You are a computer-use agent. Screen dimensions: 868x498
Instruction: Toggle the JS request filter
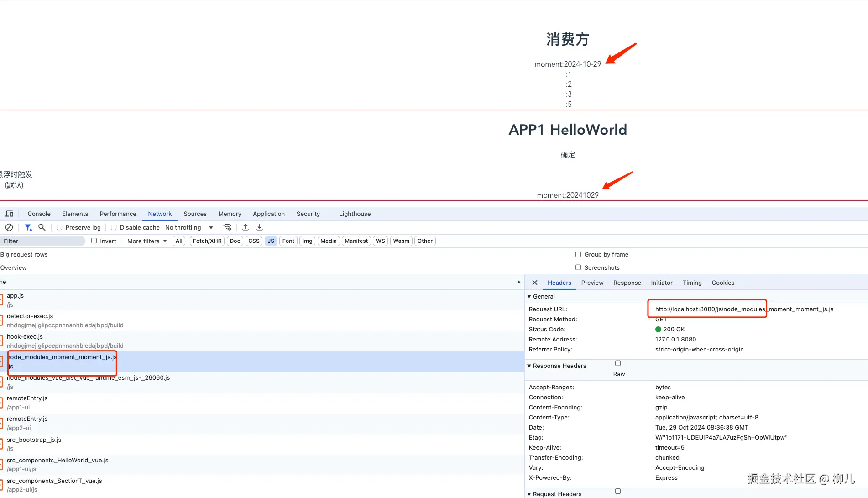(x=271, y=241)
